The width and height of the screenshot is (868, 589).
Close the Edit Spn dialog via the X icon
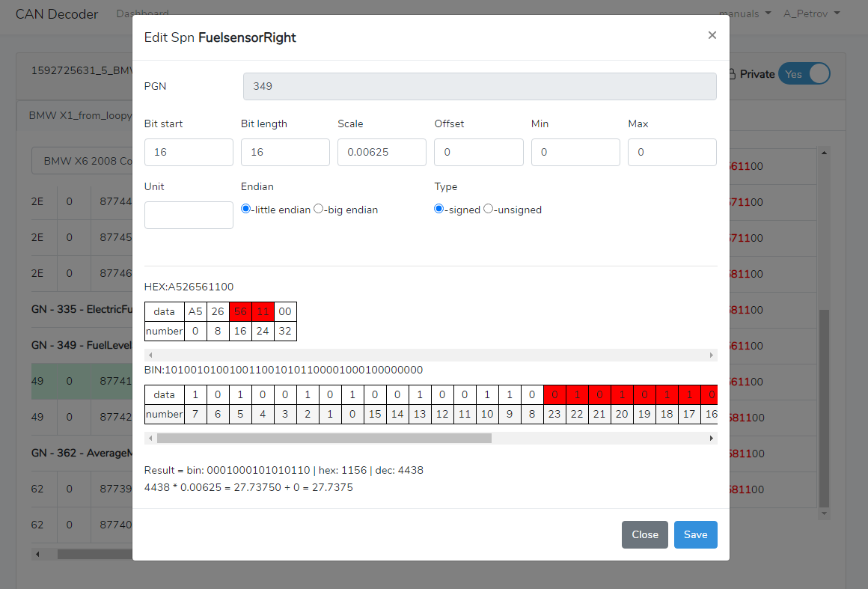(x=712, y=34)
